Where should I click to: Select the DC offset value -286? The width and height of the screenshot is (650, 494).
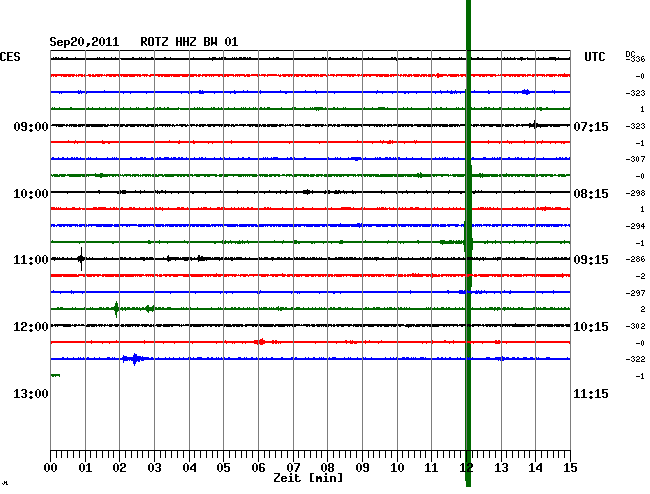pyautogui.click(x=635, y=259)
